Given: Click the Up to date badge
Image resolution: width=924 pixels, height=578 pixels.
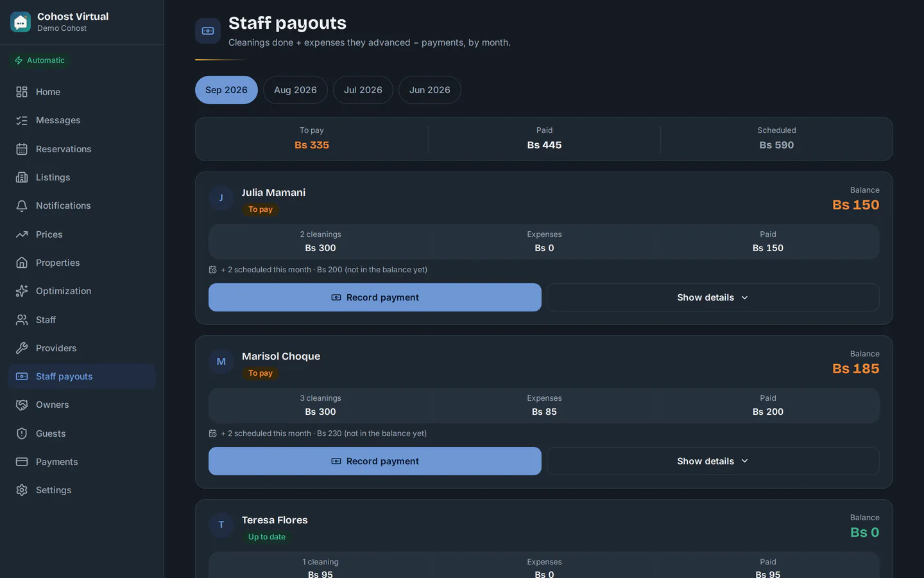Looking at the screenshot, I should pos(267,537).
